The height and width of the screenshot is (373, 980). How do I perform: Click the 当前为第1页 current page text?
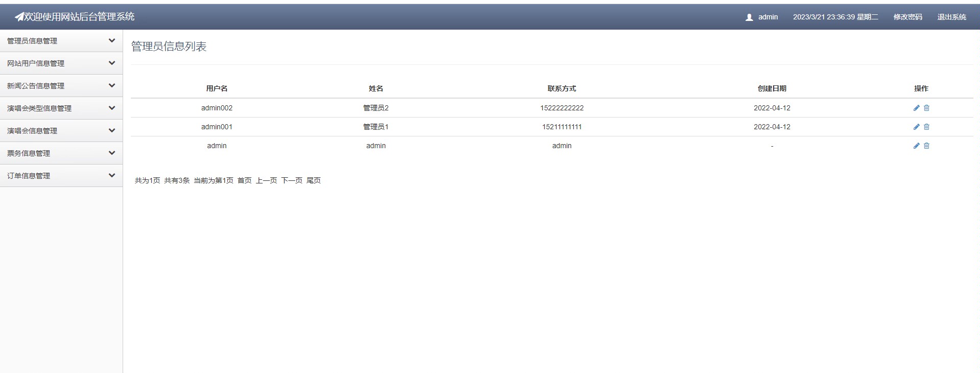coord(214,180)
